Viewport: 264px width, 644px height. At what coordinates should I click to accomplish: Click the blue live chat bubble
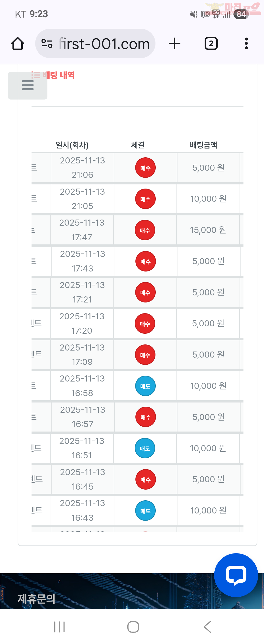pyautogui.click(x=236, y=575)
